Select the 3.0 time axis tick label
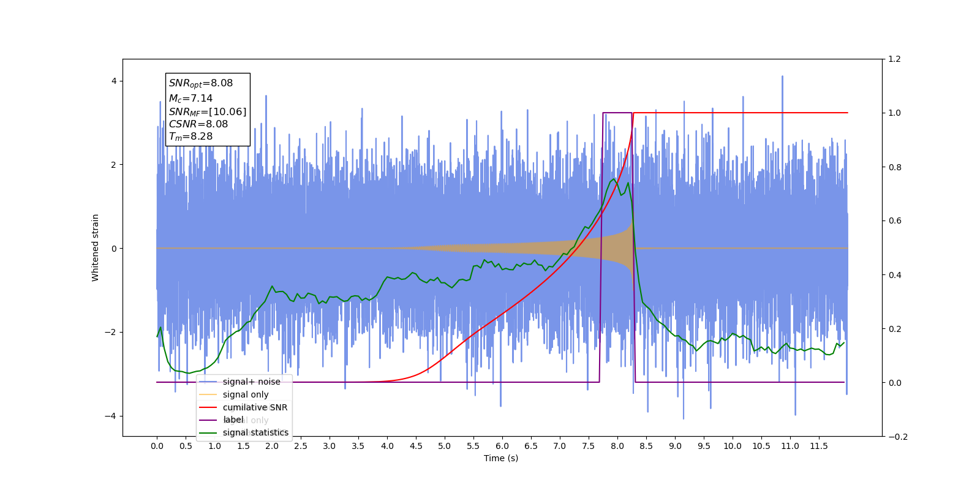Image resolution: width=980 pixels, height=490 pixels. (x=330, y=446)
